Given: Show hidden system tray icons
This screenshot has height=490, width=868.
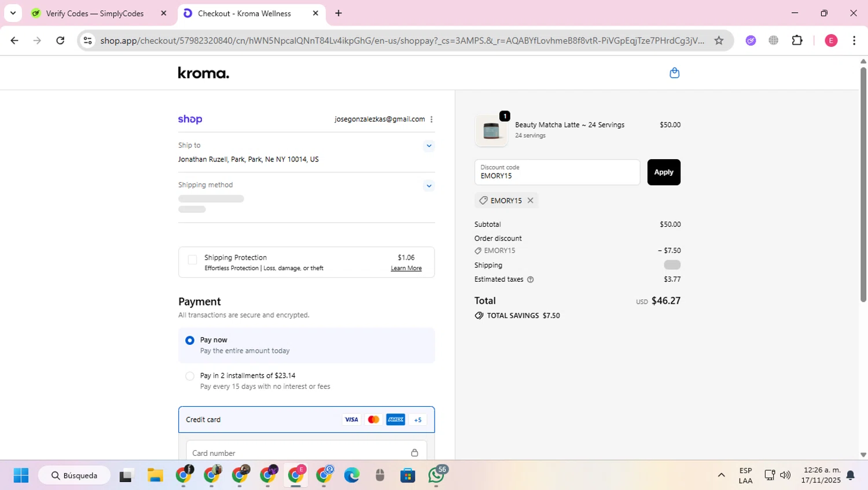Looking at the screenshot, I should click(x=721, y=476).
